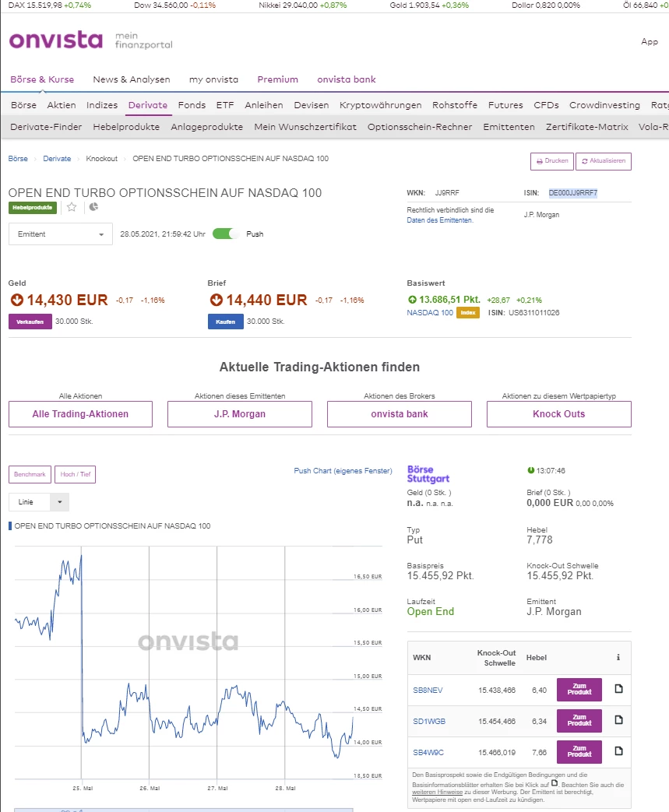Viewport: 669px width, 812px height.
Task: Select CFDs in the sub-navigation
Action: (x=546, y=105)
